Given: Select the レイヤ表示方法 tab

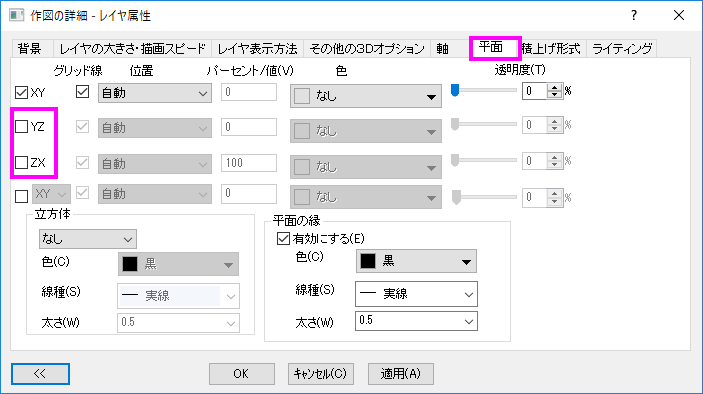Looking at the screenshot, I should 257,48.
